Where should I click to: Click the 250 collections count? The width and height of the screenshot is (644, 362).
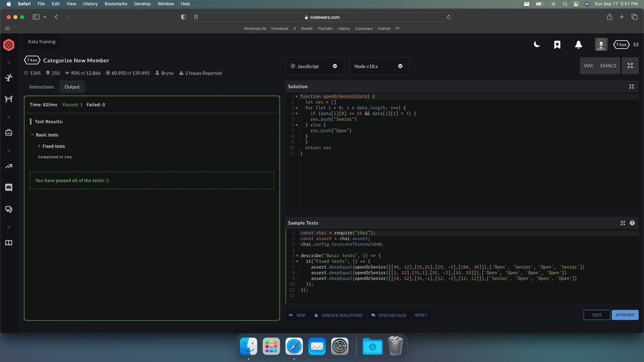53,73
